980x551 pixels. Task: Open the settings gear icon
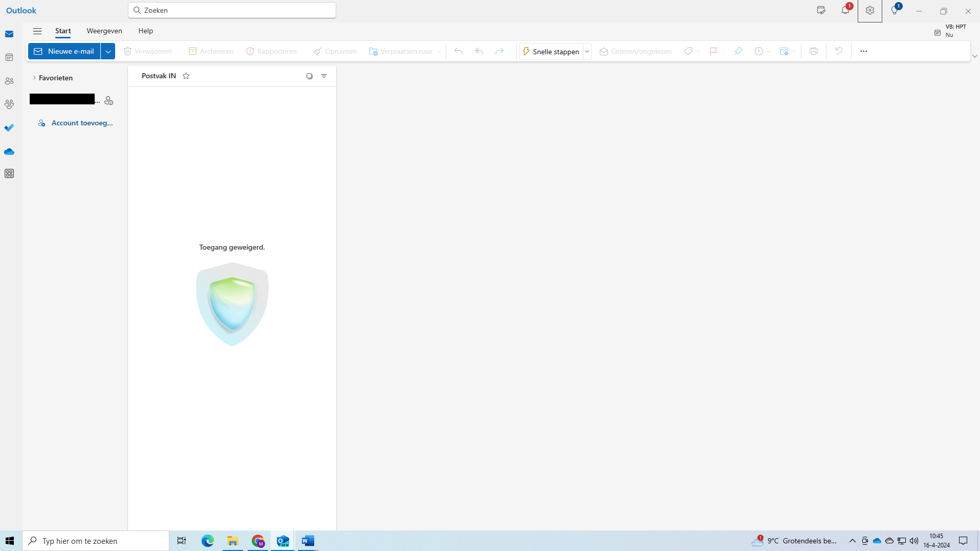[870, 11]
